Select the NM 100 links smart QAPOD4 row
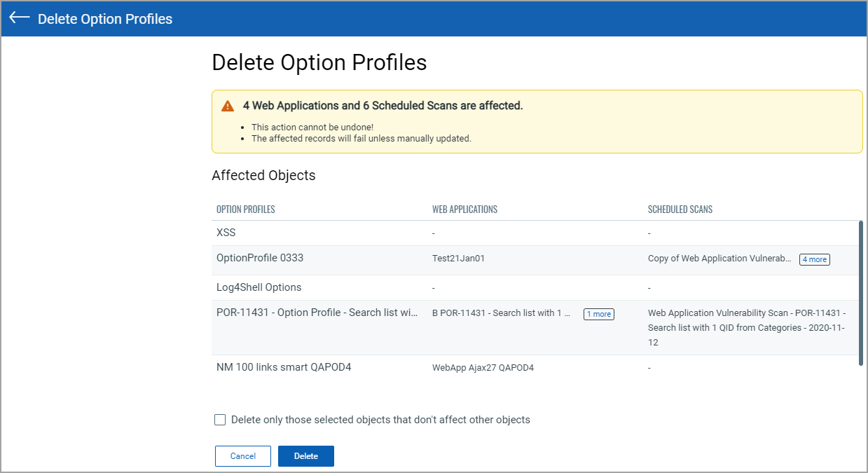 click(284, 366)
